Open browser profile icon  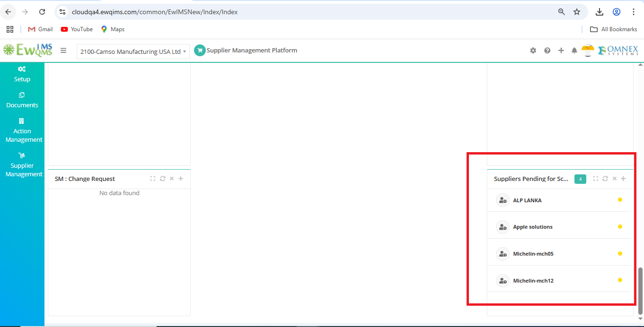click(x=617, y=12)
